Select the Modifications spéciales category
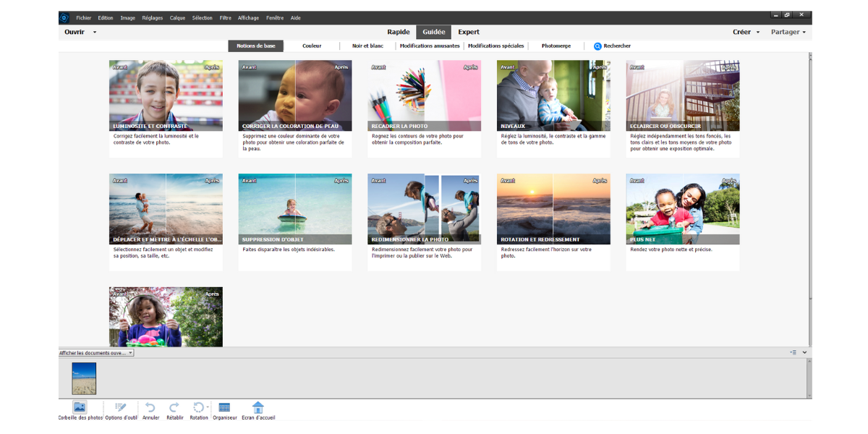The image size is (868, 434). (496, 46)
